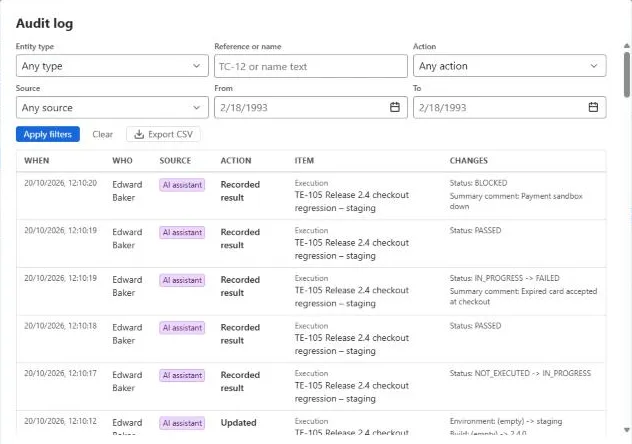
Task: Click the ITEM column header
Action: pos(304,161)
